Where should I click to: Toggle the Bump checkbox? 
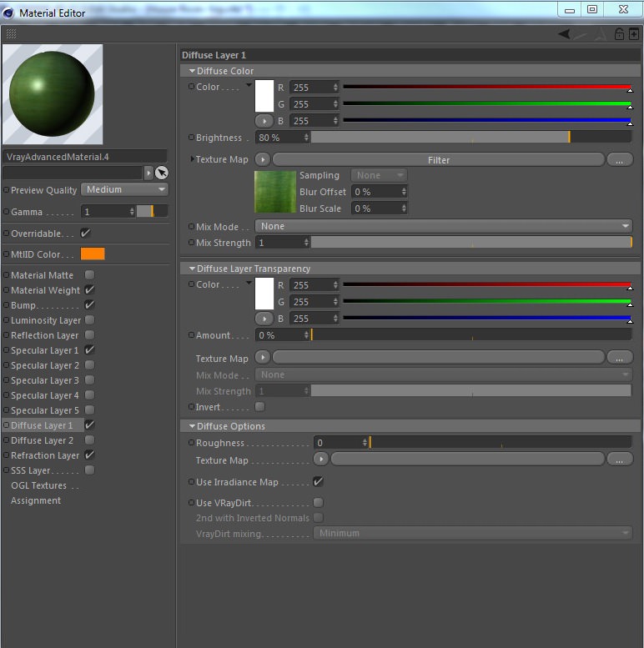89,305
